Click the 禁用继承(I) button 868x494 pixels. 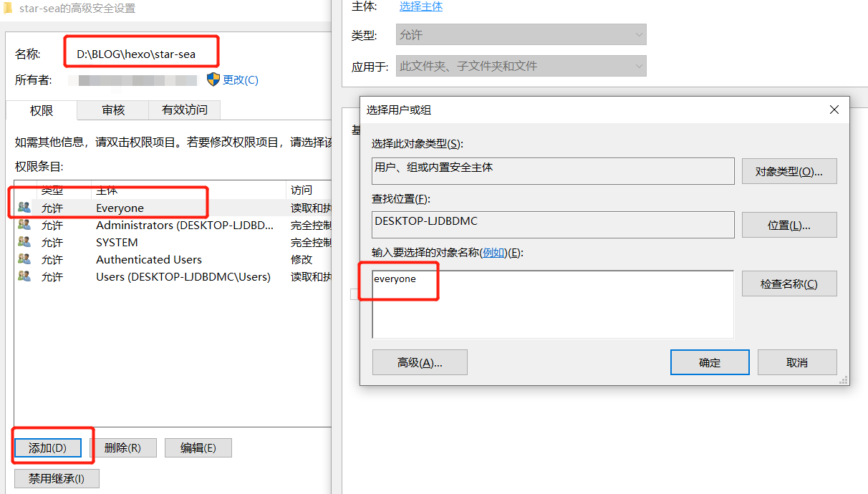tap(57, 478)
